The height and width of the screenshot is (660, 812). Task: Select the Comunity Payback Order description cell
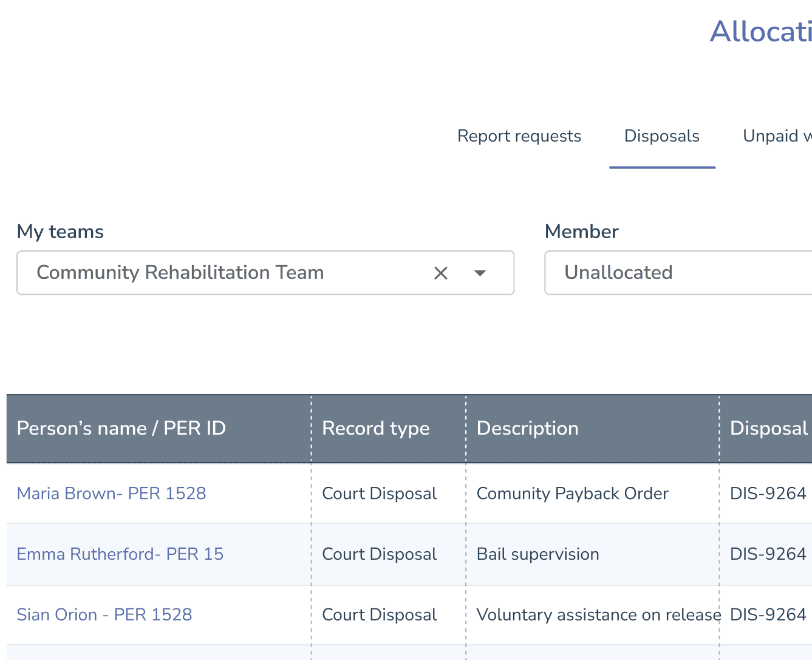point(572,493)
